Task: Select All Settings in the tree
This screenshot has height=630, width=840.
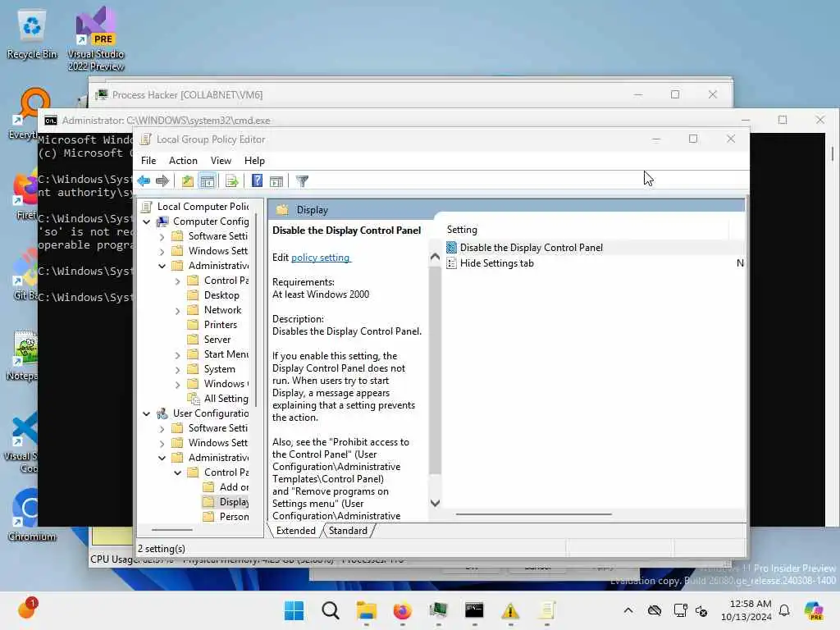Action: (x=226, y=399)
